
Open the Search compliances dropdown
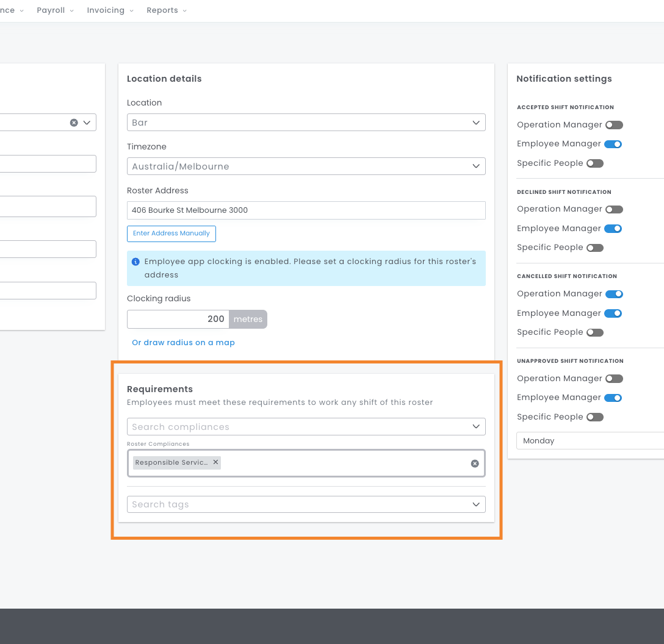[306, 427]
